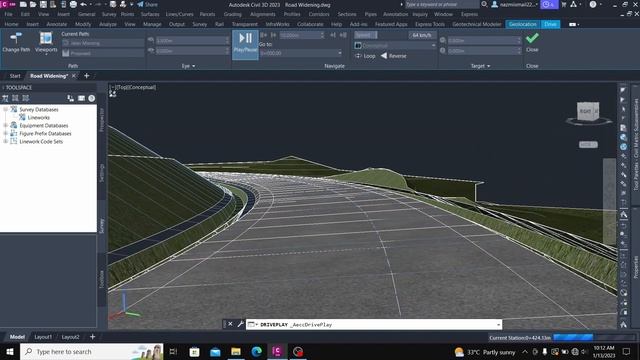The width and height of the screenshot is (640, 360).
Task: Click the Survey vertical tab in Toolspace
Action: [x=102, y=226]
